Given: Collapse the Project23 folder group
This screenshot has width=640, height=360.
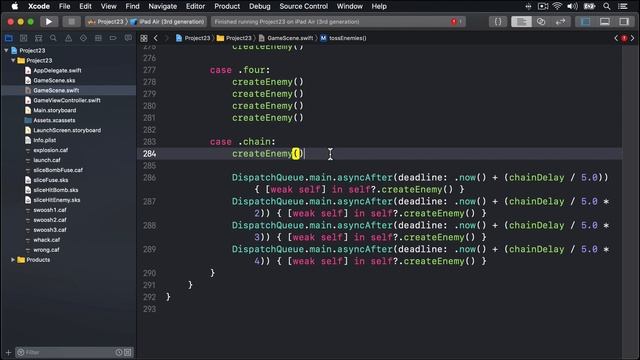Looking at the screenshot, I should pos(13,60).
